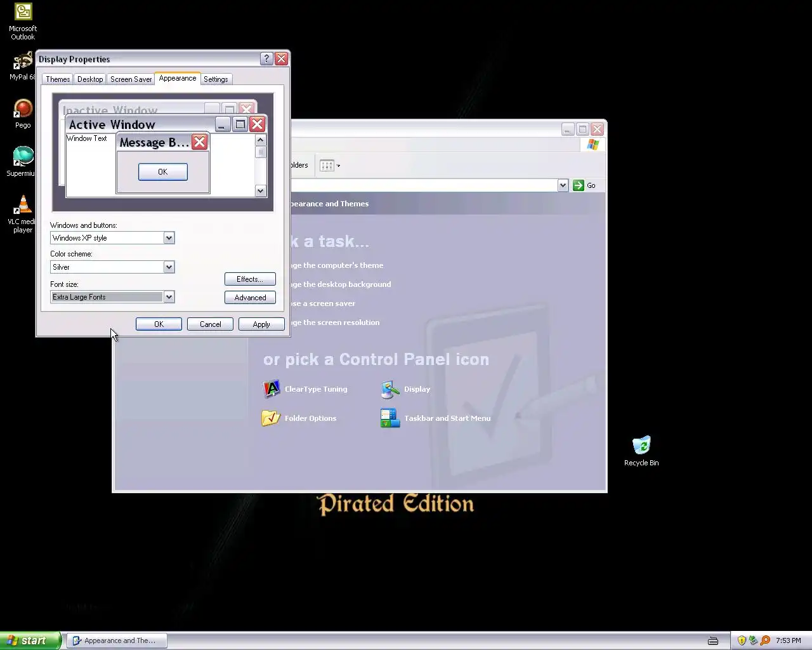The height and width of the screenshot is (650, 812).
Task: Click the Apply button
Action: (x=261, y=324)
